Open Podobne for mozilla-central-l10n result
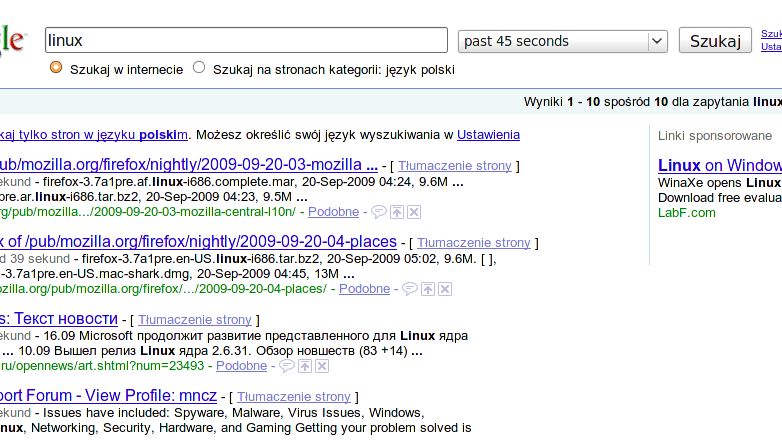 click(x=333, y=212)
